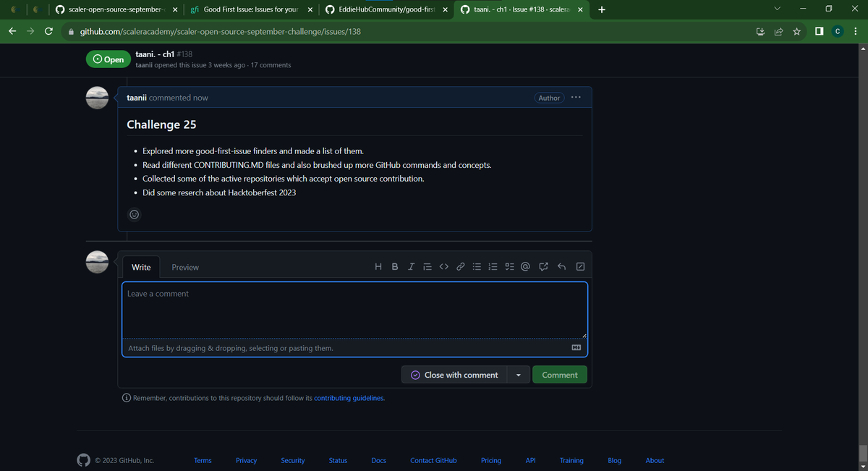Open the Pricing footer link
The image size is (868, 471).
tap(491, 460)
